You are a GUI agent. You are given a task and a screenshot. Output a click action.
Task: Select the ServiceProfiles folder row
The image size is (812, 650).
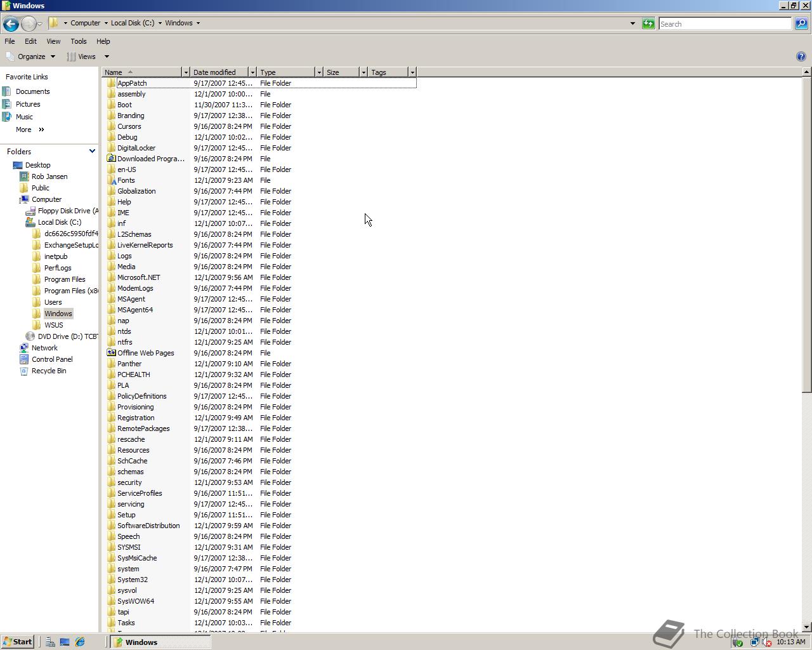point(259,493)
